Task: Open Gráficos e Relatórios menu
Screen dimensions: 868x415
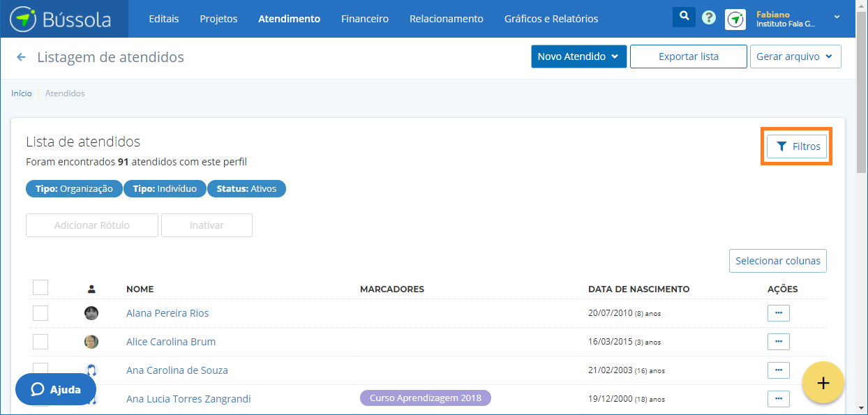Action: point(551,19)
